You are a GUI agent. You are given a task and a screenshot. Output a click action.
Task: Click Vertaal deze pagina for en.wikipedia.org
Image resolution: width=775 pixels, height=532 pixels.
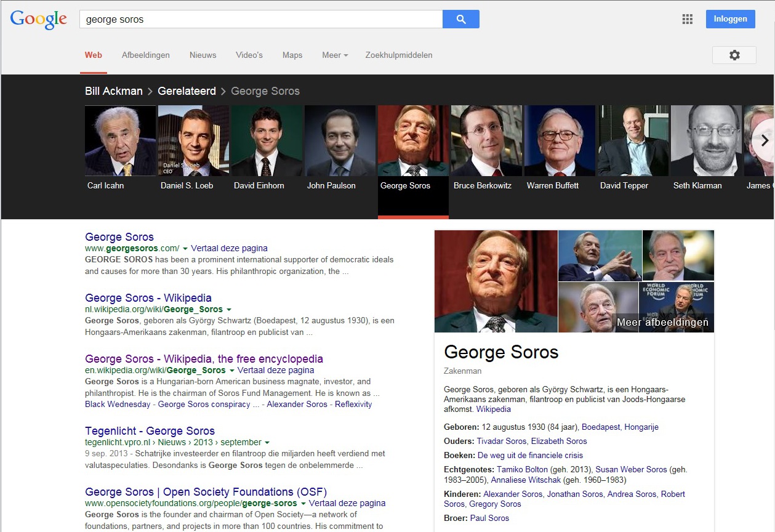click(276, 370)
